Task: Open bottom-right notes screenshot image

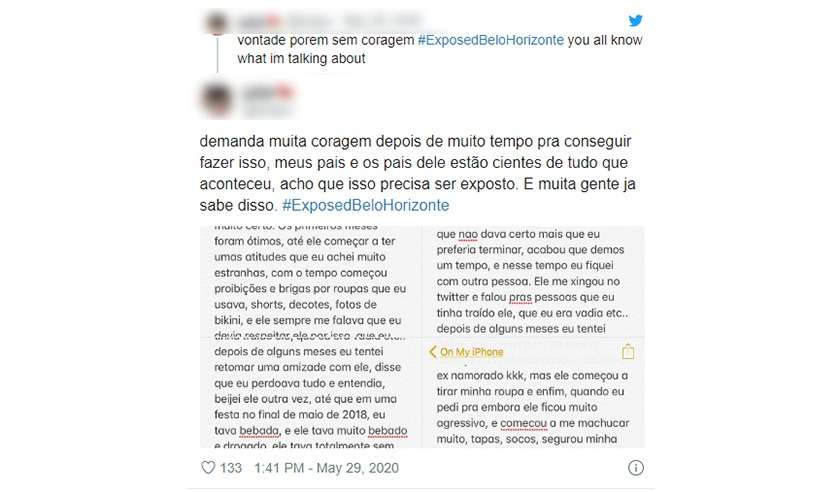Action: point(534,393)
